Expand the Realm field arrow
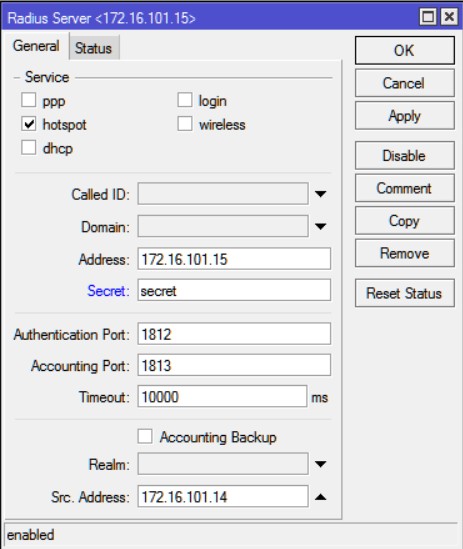 320,464
